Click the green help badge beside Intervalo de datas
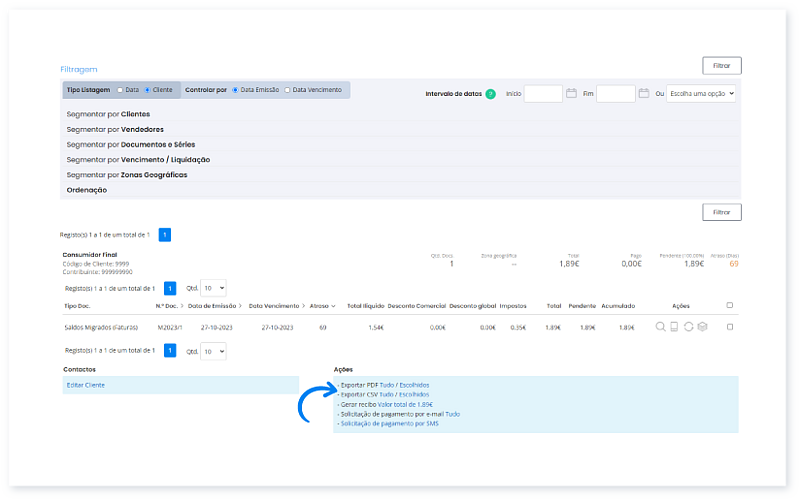800x500 pixels. [490, 94]
